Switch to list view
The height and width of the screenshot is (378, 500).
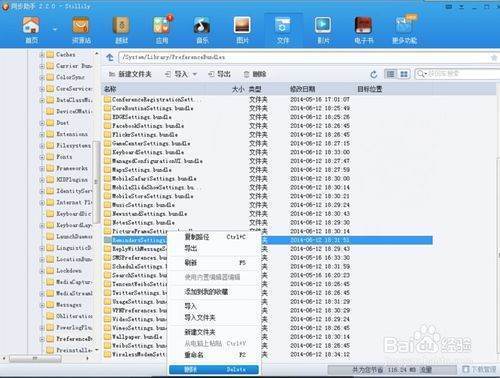click(391, 74)
